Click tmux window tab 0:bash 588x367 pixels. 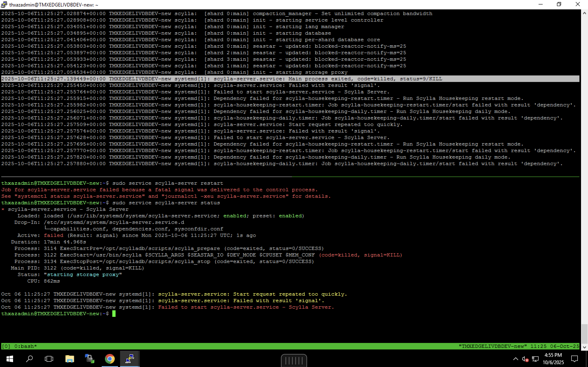(25, 346)
